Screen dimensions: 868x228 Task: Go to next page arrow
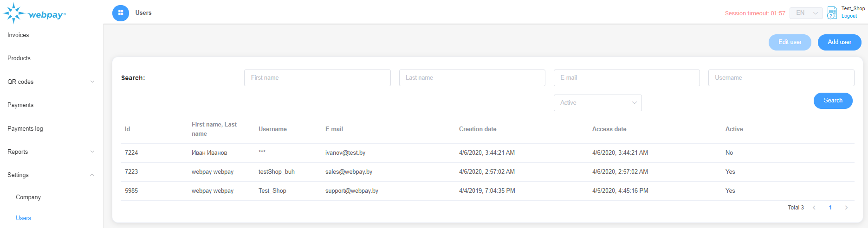pos(846,208)
